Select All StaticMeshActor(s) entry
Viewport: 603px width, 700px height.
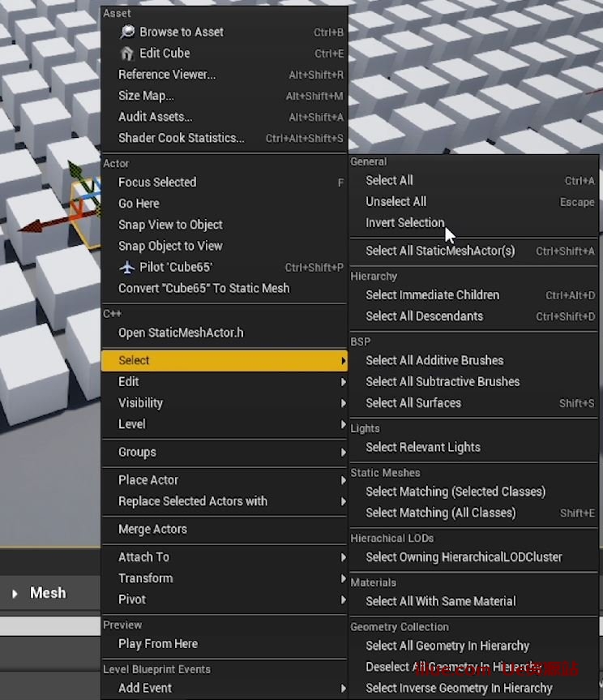pos(440,251)
